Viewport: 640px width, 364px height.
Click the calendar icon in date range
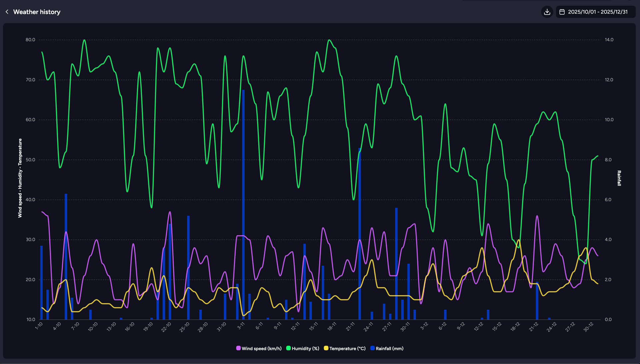tap(562, 12)
